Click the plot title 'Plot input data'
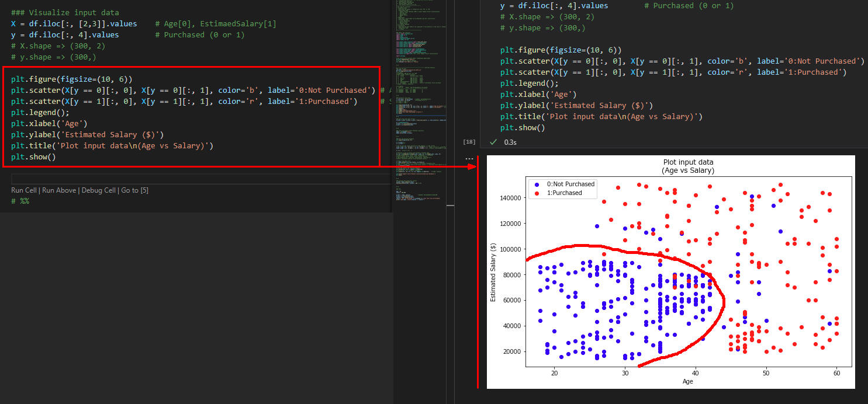The image size is (868, 404). point(688,162)
